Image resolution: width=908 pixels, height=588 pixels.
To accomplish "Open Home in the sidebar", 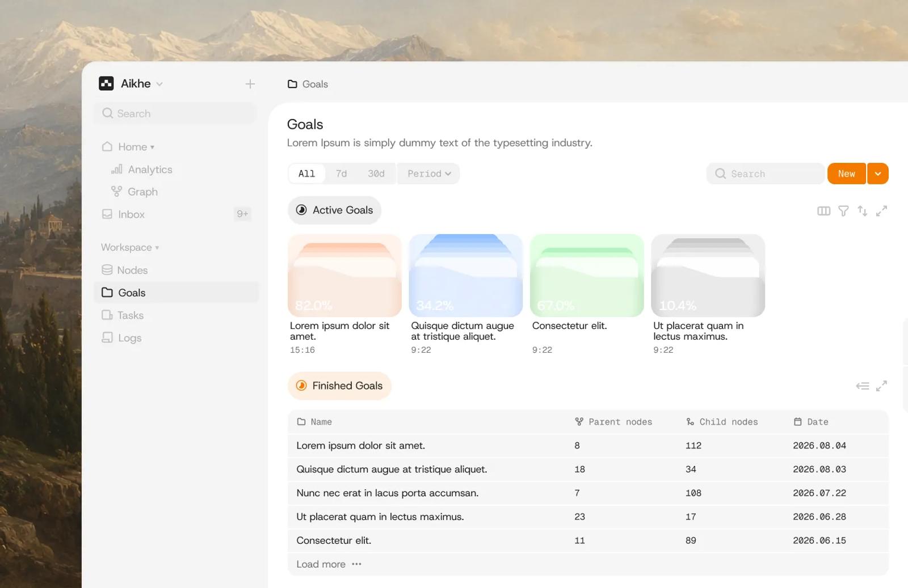I will (132, 147).
